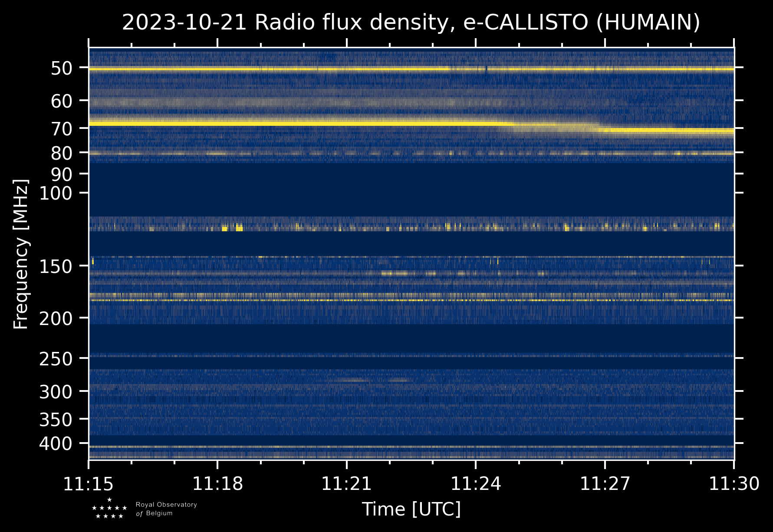This screenshot has width=773, height=532.
Task: Click the Royal Observatory of Belgium text
Action: 166,509
